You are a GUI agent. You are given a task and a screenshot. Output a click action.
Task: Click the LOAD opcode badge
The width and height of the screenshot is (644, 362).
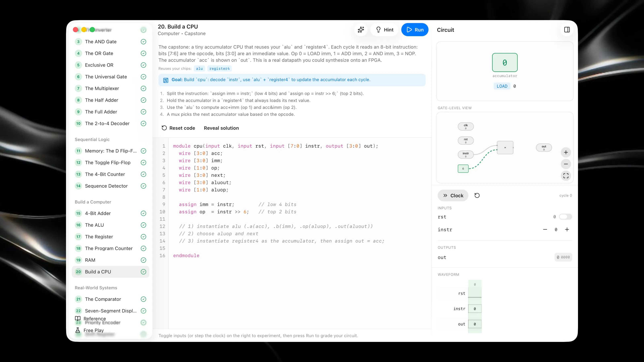tap(502, 86)
